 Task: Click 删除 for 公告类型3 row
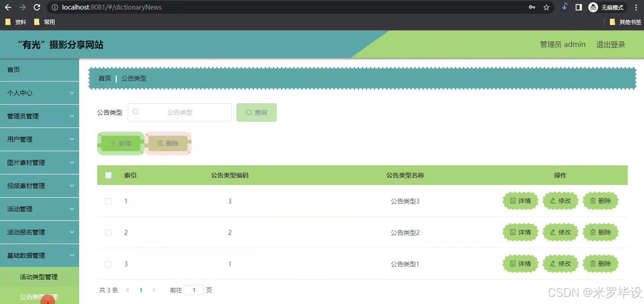[x=600, y=201]
